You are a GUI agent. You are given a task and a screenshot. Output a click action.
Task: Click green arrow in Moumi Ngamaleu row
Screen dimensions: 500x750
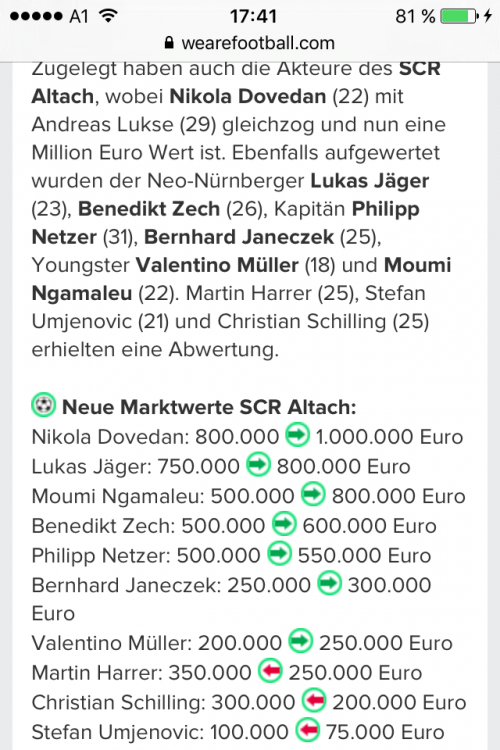(x=313, y=494)
